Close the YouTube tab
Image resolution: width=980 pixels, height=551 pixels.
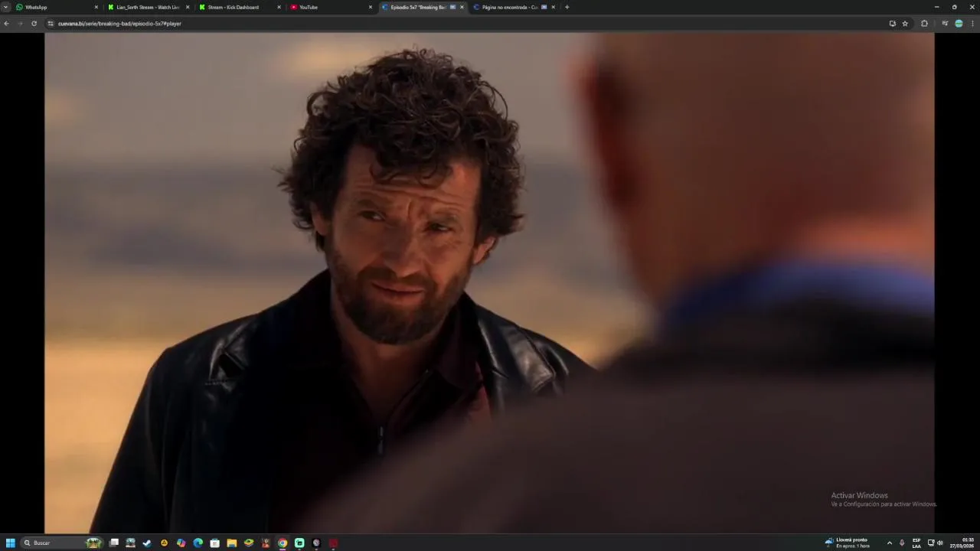(371, 7)
